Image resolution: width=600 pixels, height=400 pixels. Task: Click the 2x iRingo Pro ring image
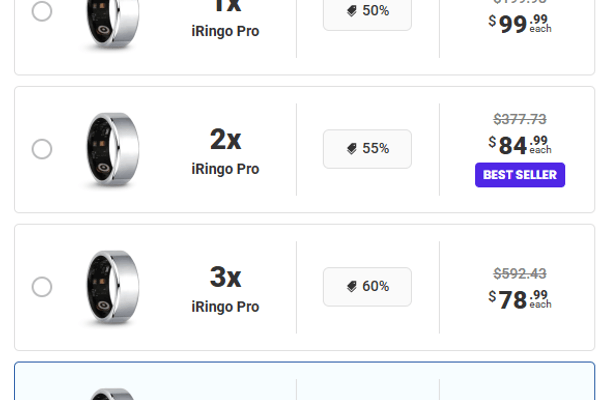pyautogui.click(x=111, y=149)
